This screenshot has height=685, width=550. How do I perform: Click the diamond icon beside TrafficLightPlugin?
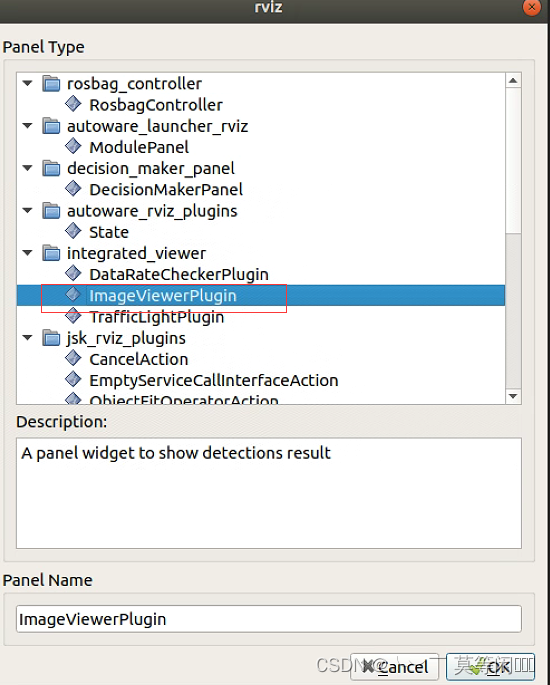tap(73, 315)
